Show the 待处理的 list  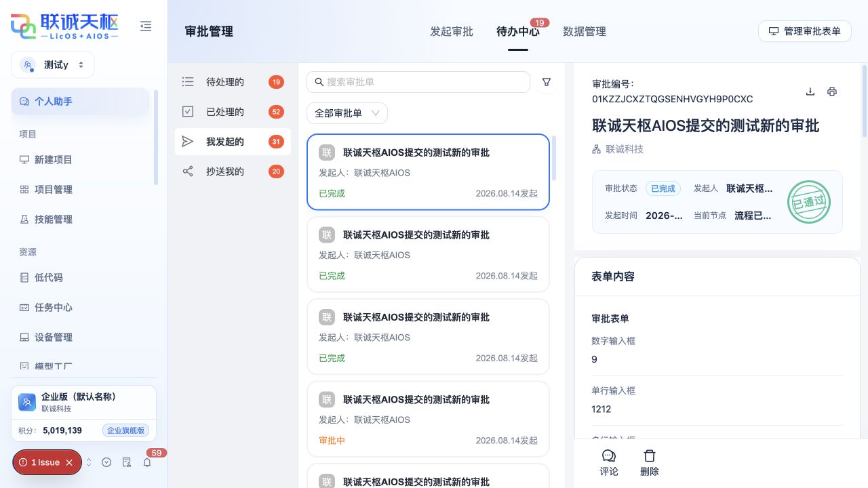pyautogui.click(x=233, y=82)
